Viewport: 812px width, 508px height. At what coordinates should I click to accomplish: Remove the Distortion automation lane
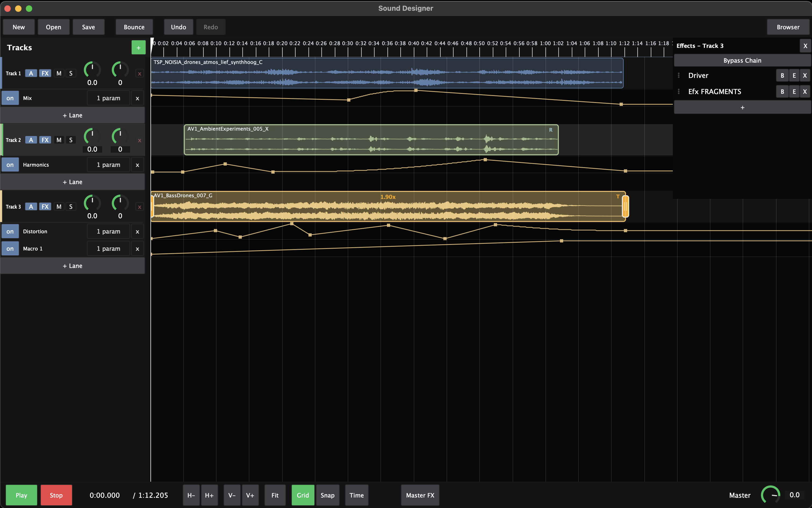click(x=137, y=231)
